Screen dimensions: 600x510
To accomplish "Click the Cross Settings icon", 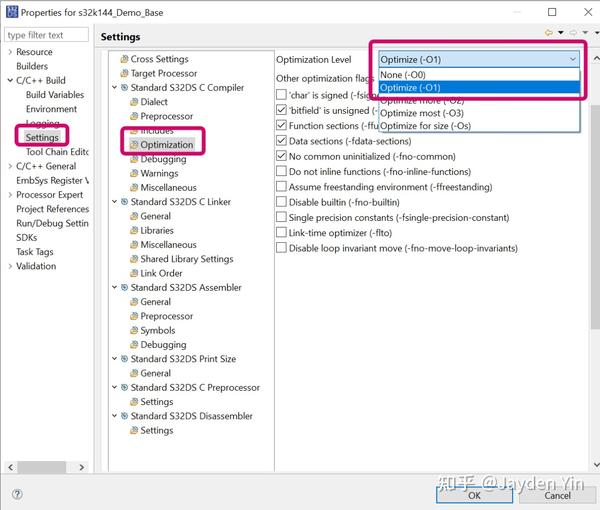I will pos(124,59).
